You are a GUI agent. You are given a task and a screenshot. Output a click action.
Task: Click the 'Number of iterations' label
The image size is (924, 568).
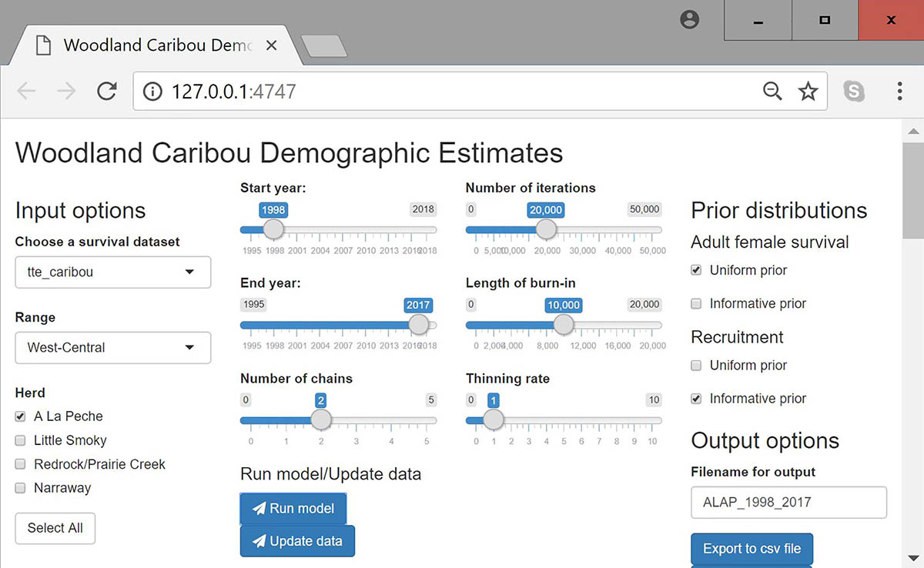pyautogui.click(x=531, y=188)
